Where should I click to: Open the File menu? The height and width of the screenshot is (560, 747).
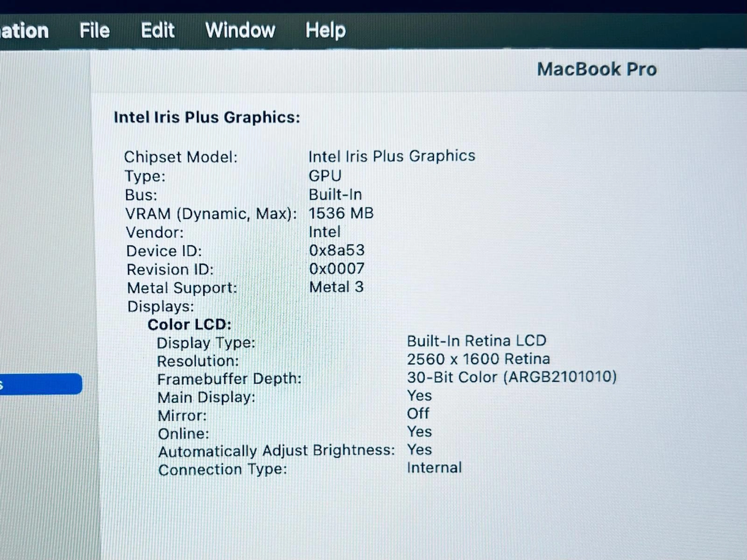(94, 31)
